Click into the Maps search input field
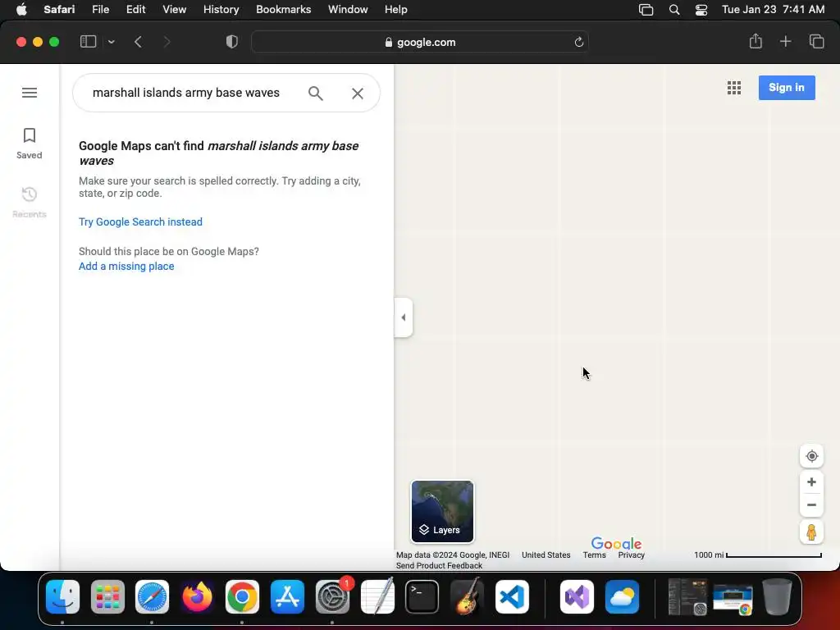The width and height of the screenshot is (840, 630). point(186,93)
